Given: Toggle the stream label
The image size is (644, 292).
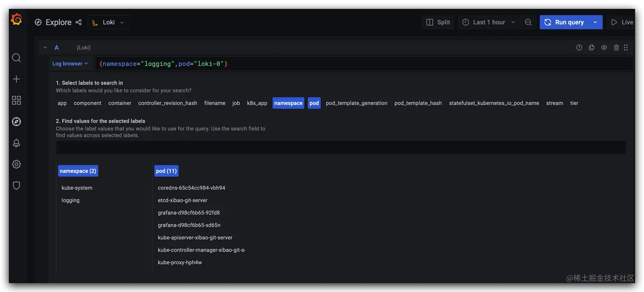Looking at the screenshot, I should [x=555, y=103].
